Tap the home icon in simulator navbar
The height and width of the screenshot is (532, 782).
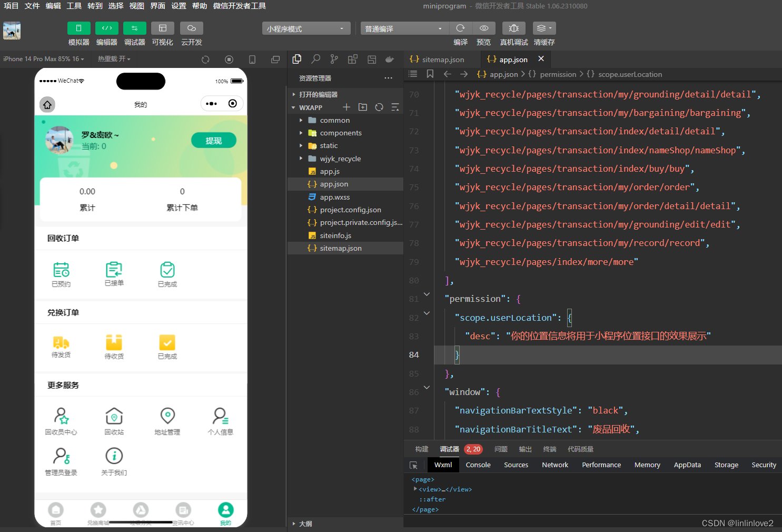(47, 104)
